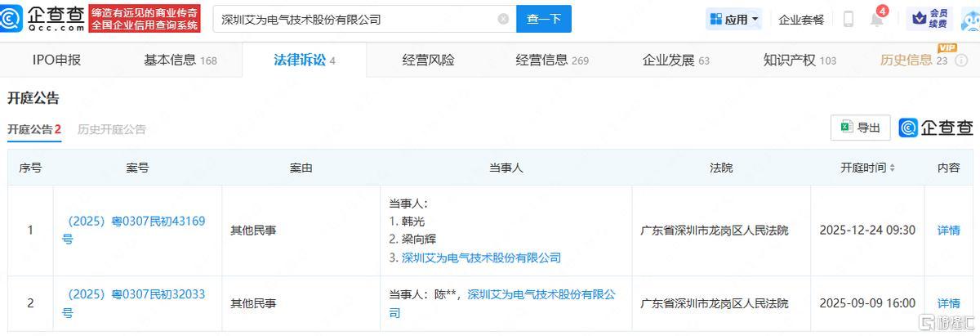Click hearing time 2025-09-09 16:00

[867, 303]
